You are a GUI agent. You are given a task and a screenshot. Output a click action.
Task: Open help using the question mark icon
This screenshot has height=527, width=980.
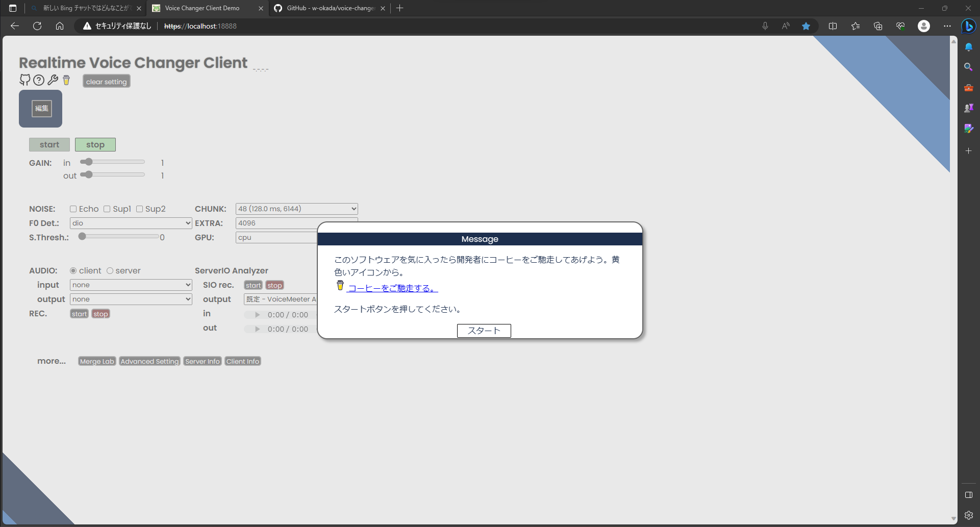coord(39,80)
